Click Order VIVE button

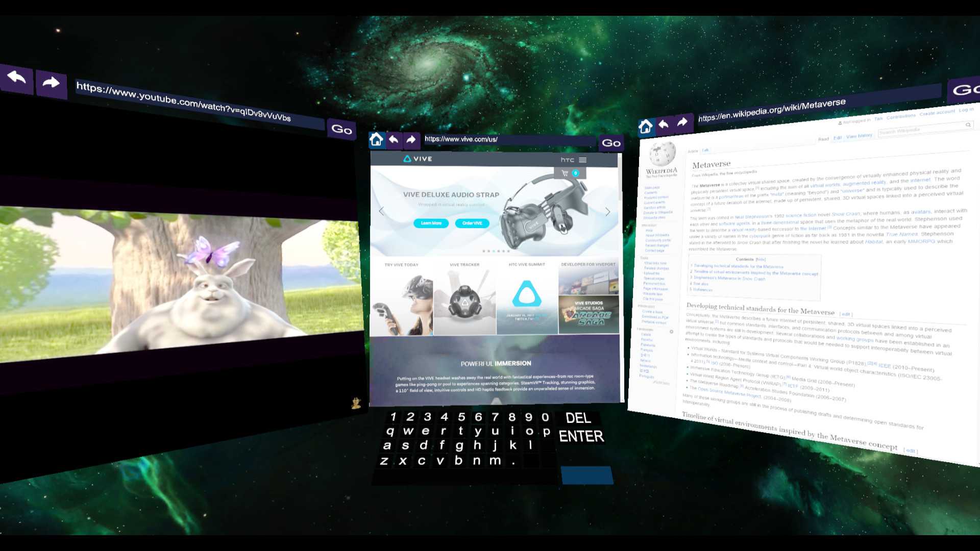point(472,223)
